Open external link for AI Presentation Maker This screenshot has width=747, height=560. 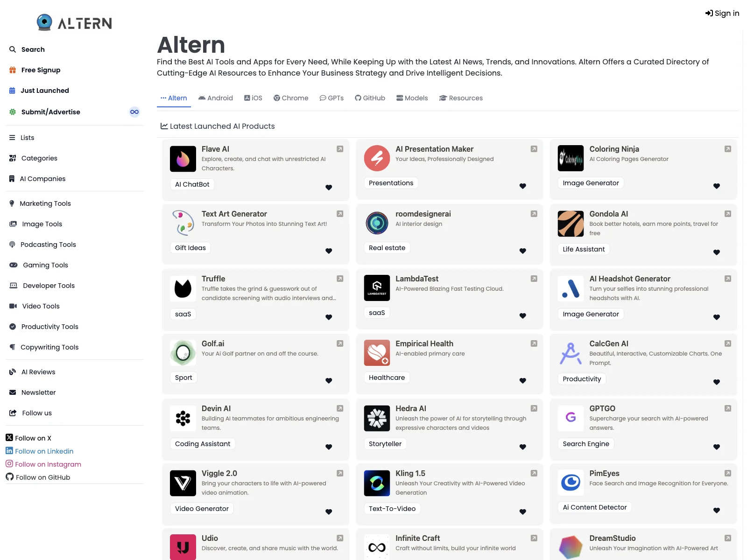tap(534, 149)
